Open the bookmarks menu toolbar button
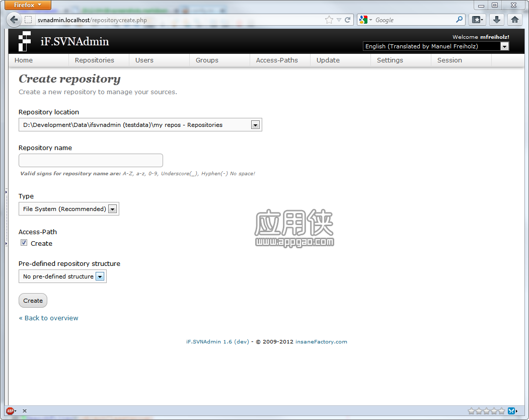529x420 pixels. 477,20
